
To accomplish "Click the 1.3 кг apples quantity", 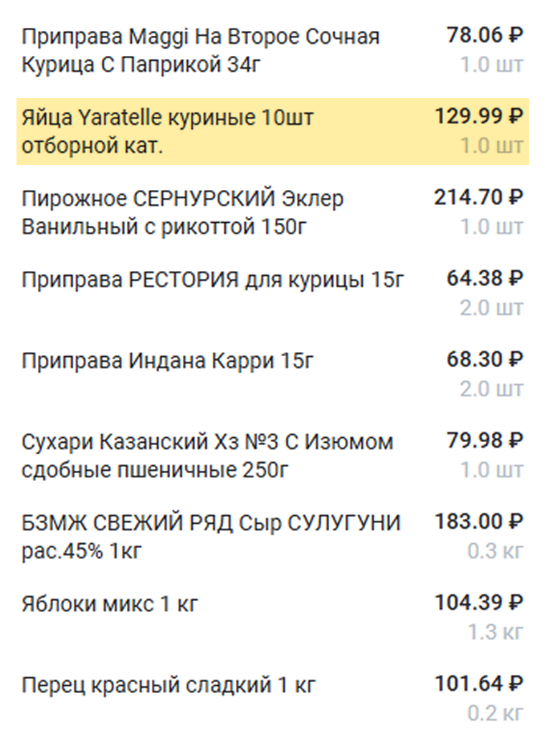I will click(496, 631).
